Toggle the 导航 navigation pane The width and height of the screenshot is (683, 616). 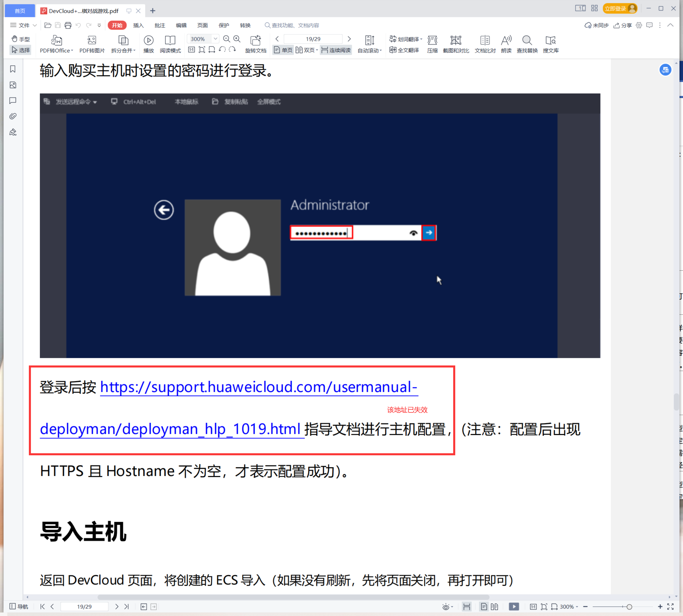(19, 606)
